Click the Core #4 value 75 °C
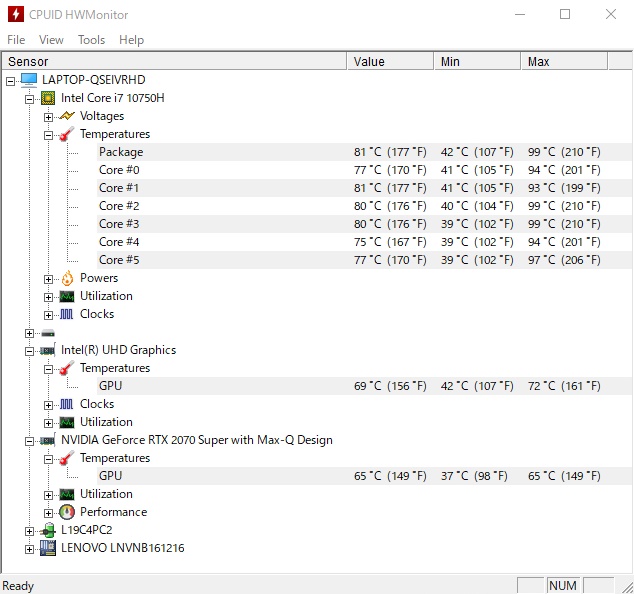Screen dimensions: 634x594 click(x=390, y=242)
